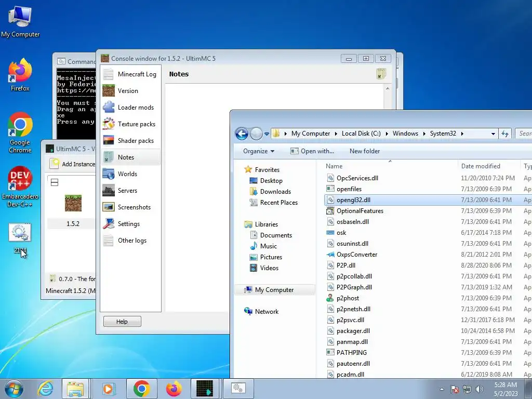Click the Windows breadcrumb in address bar
Viewport: 532px width, 399px height.
pyautogui.click(x=405, y=134)
